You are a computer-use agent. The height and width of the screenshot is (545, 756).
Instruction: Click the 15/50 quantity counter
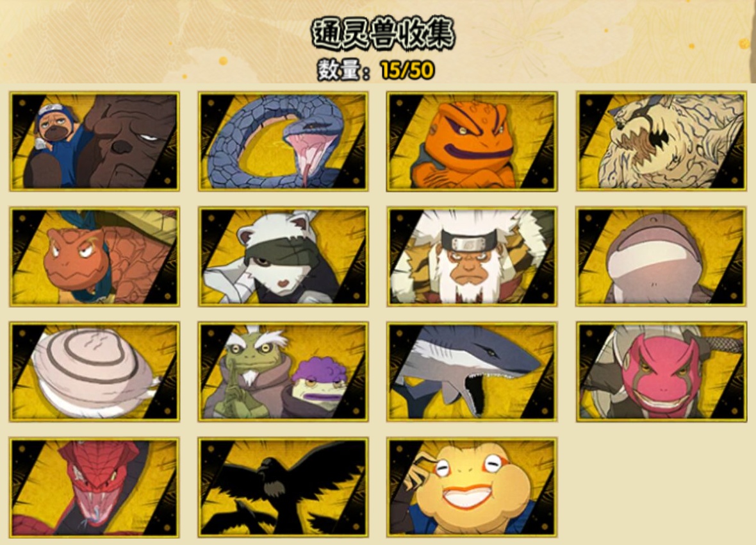[407, 71]
